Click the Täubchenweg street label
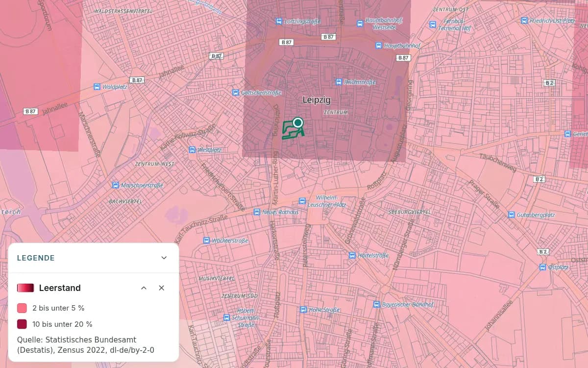588x368 pixels. (x=498, y=164)
